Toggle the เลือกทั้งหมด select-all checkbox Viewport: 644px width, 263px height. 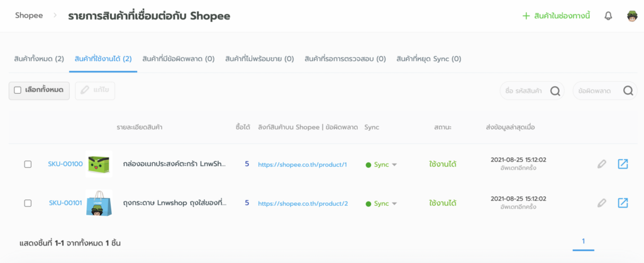tap(18, 90)
